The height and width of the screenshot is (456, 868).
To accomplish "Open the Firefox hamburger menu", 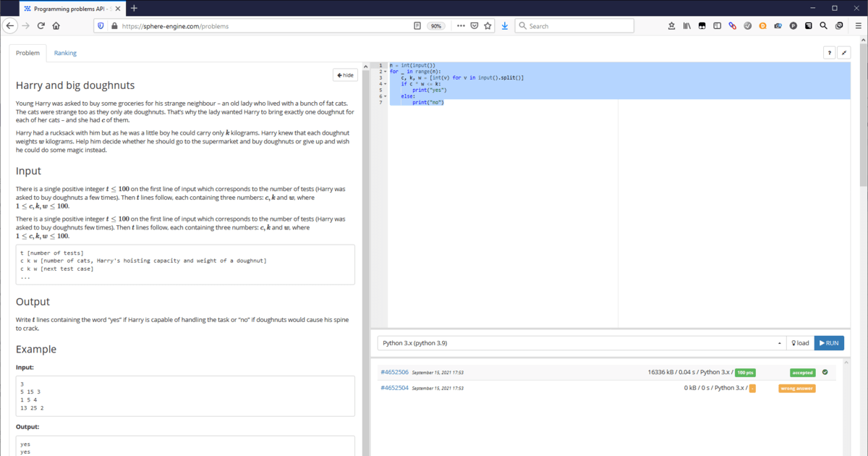I will [858, 25].
